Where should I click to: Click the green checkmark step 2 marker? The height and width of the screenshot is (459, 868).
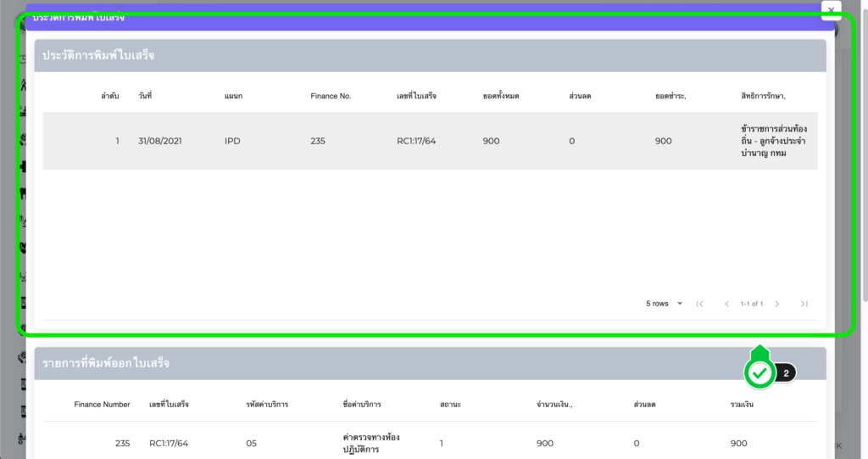click(x=760, y=372)
